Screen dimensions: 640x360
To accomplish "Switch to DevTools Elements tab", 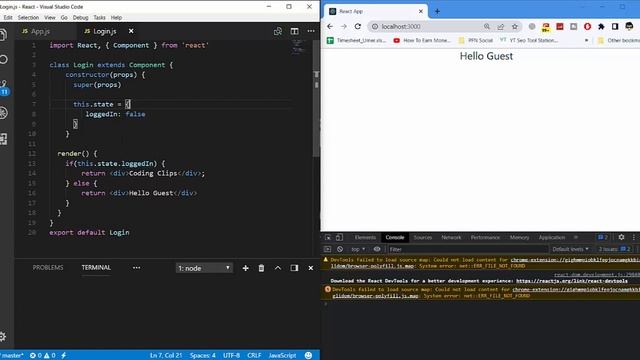I will pyautogui.click(x=365, y=238).
